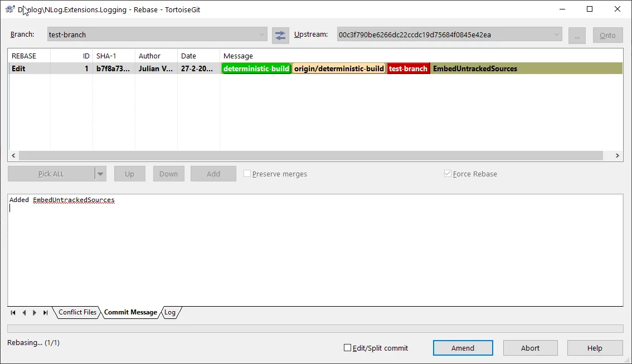Viewport: 632px width, 364px height.
Task: Click the Abort button
Action: pyautogui.click(x=530, y=348)
